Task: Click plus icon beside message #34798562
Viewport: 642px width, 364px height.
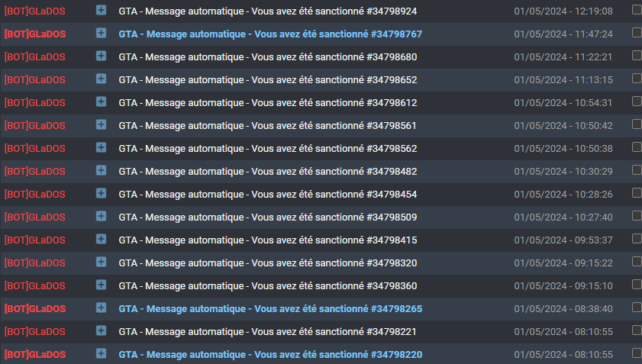Action: click(101, 148)
